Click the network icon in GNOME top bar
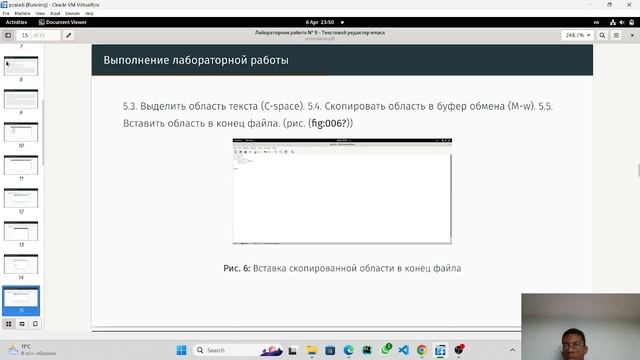The height and width of the screenshot is (360, 640). tap(613, 22)
